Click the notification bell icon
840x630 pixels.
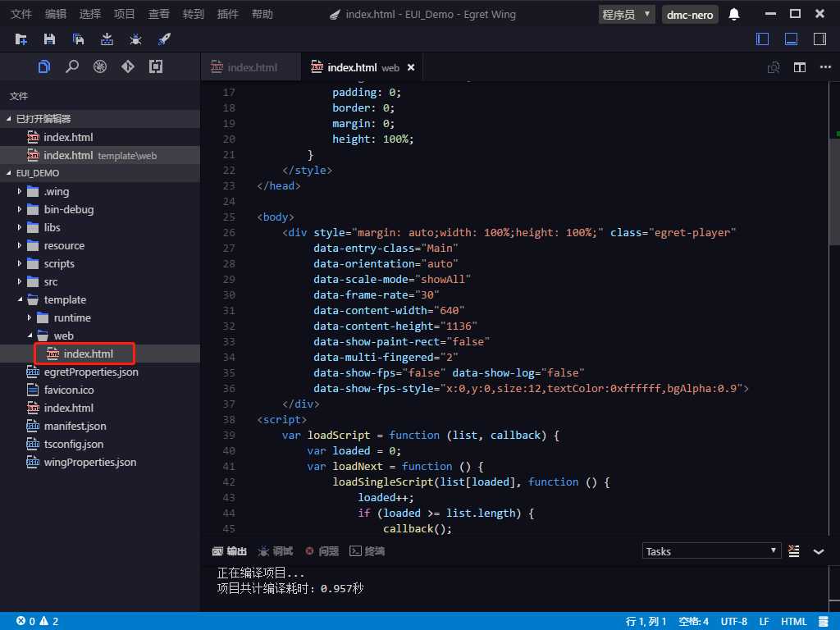(734, 15)
